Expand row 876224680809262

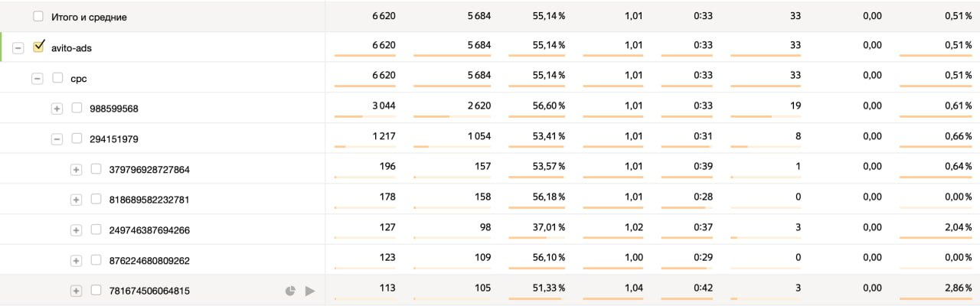tap(76, 261)
